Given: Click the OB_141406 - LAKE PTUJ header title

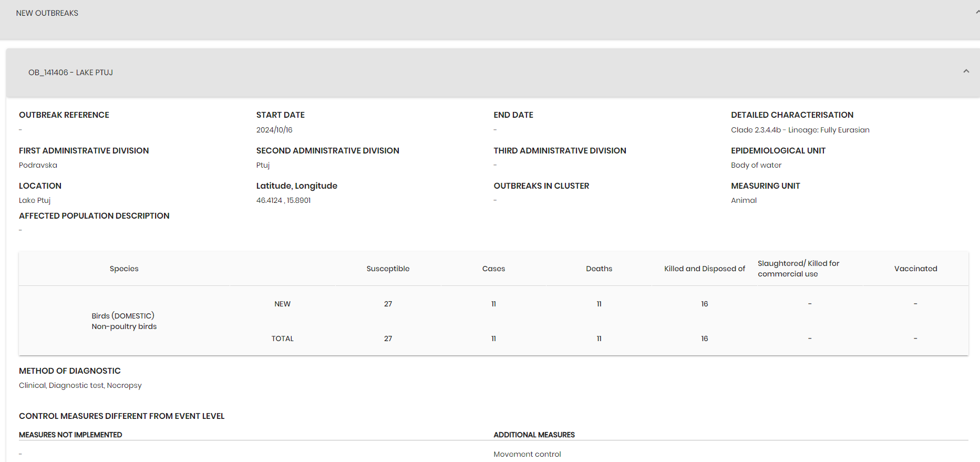Looking at the screenshot, I should (x=70, y=73).
